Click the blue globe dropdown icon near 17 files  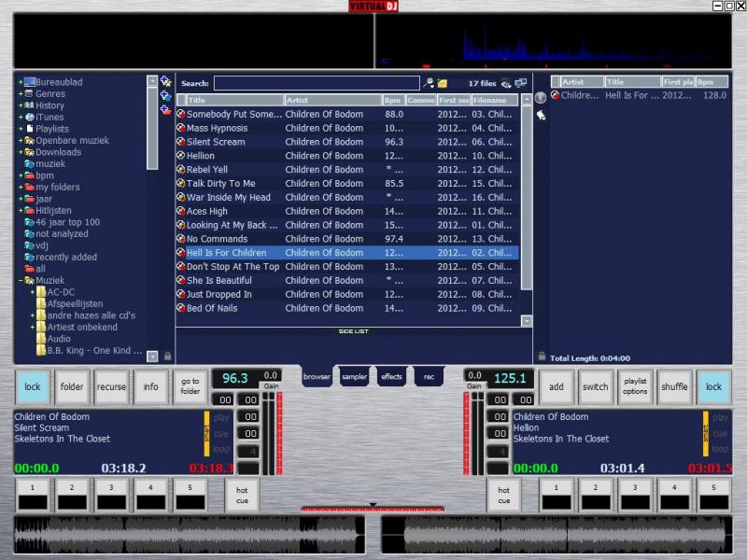tap(506, 84)
